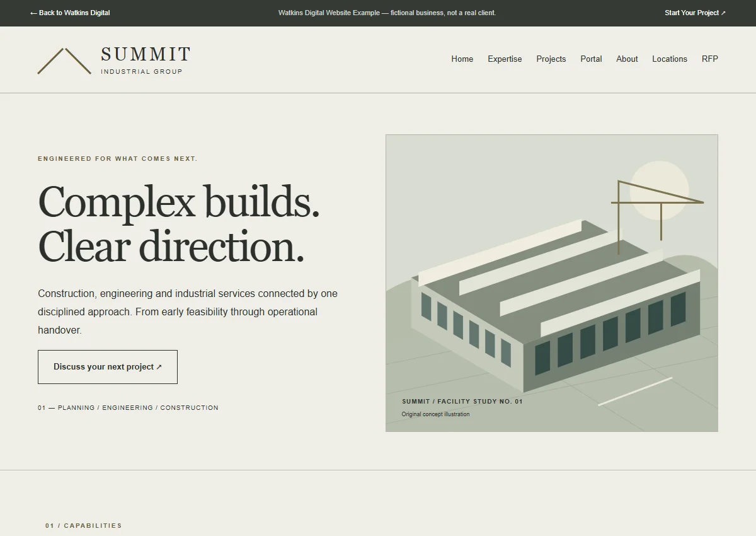Click the 'Complex builds. Clear direction.' headline

click(x=179, y=224)
